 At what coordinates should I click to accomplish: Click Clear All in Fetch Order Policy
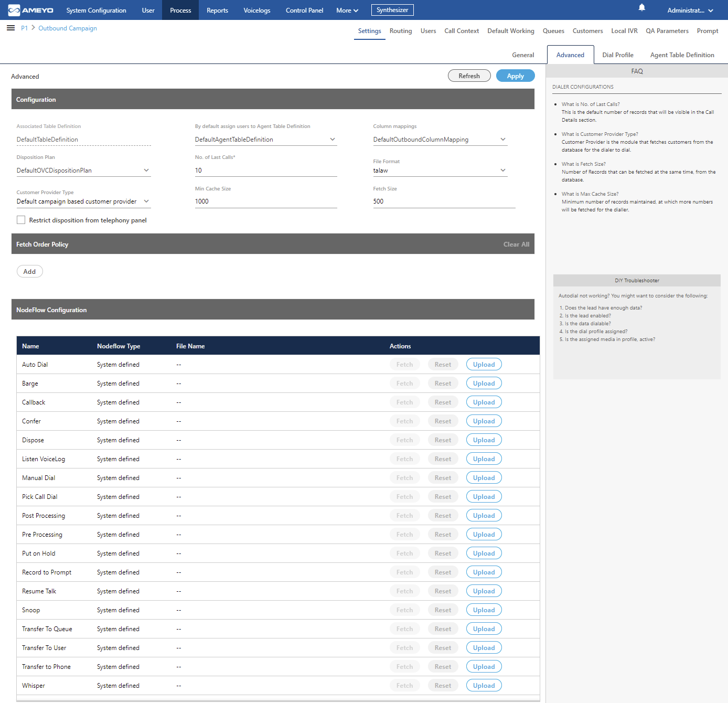(x=516, y=244)
